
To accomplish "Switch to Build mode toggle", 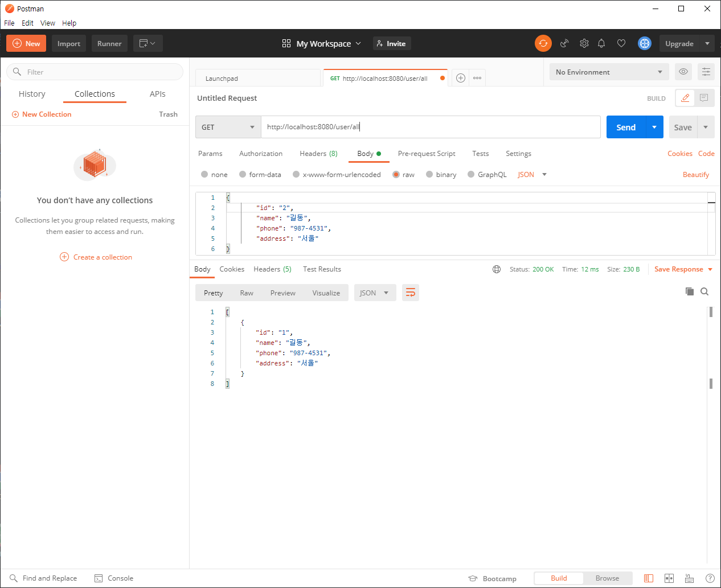I will tap(559, 578).
